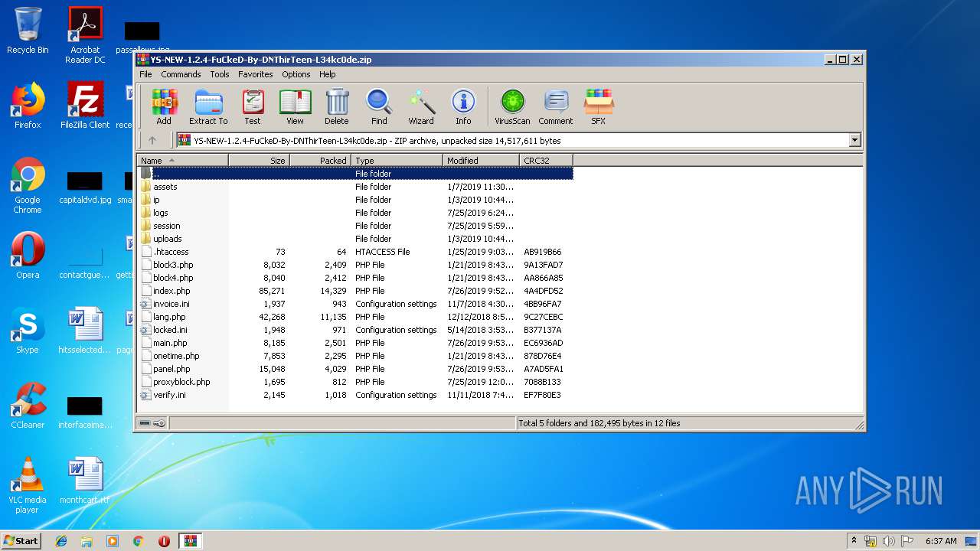Start VirusScan on the archive
Screen dimensions: 980x551
pos(512,106)
